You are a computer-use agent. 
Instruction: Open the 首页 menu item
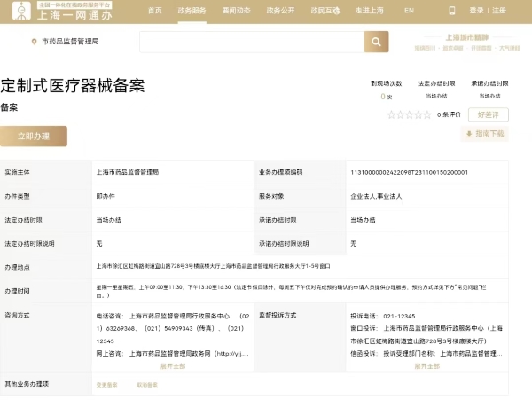point(155,11)
